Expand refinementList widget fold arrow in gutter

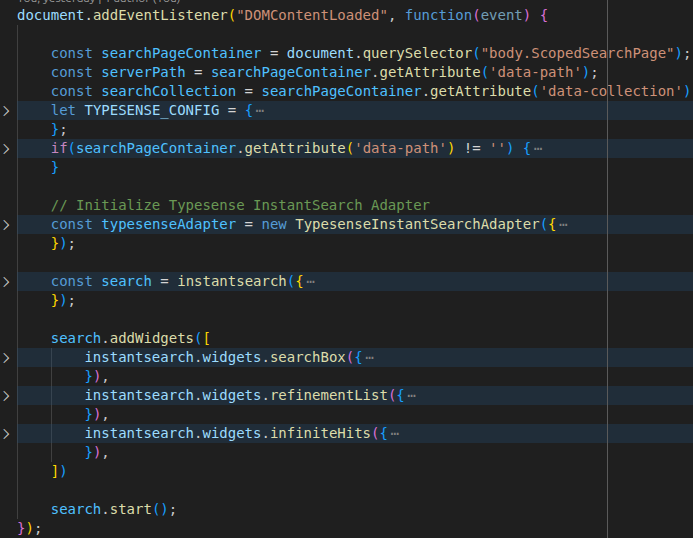[x=7, y=395]
